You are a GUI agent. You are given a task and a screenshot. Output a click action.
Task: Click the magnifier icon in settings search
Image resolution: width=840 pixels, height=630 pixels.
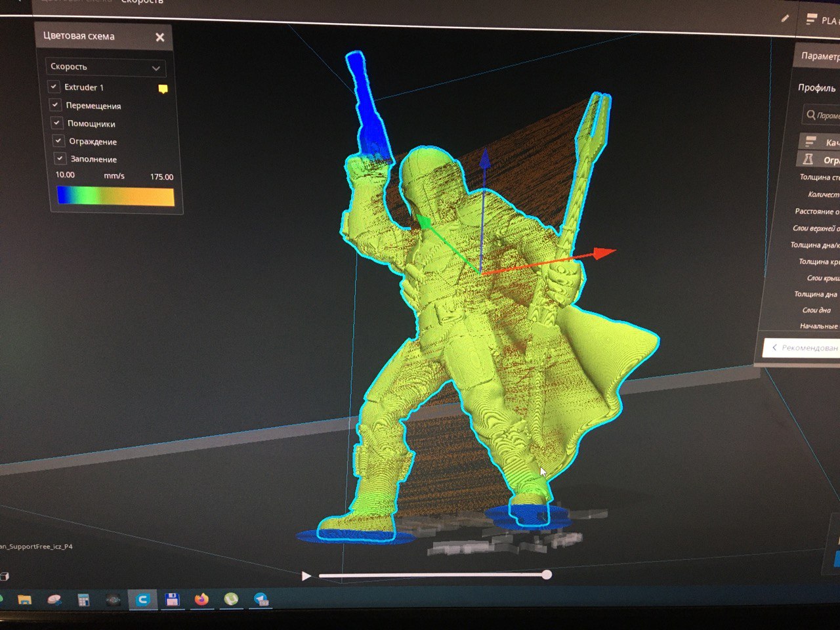click(811, 115)
